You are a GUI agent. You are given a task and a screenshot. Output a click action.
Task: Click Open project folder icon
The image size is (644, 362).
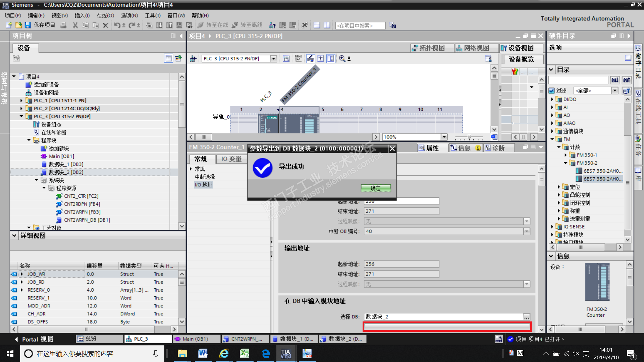coord(18,25)
